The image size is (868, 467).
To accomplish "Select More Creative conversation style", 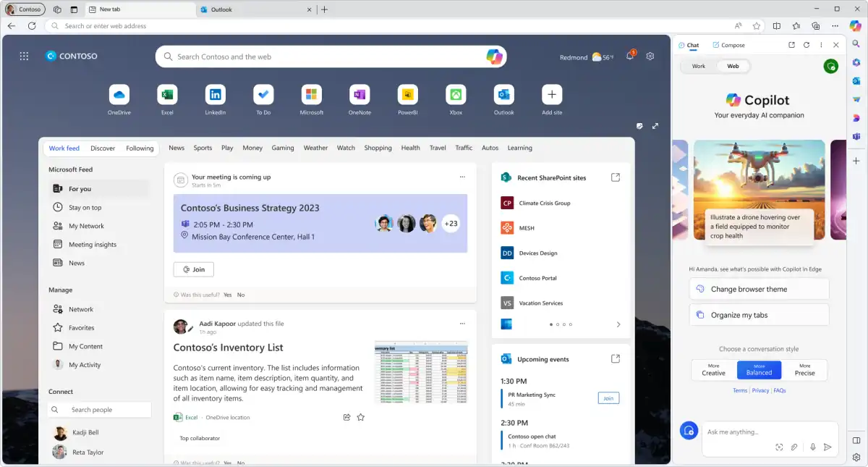I will coord(714,370).
